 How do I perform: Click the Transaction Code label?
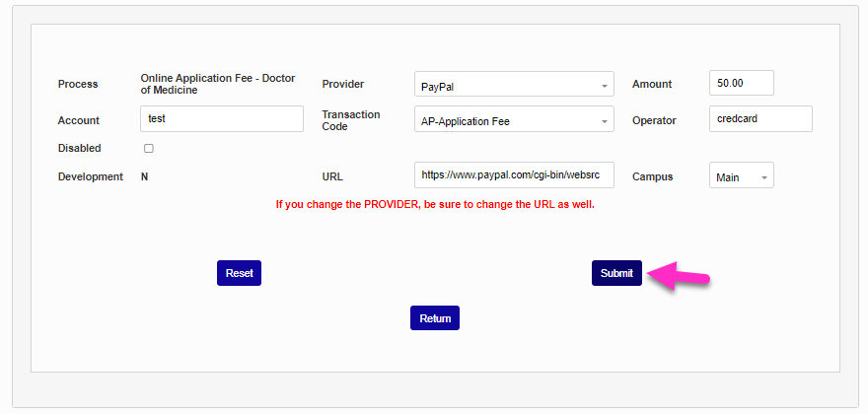[x=350, y=120]
